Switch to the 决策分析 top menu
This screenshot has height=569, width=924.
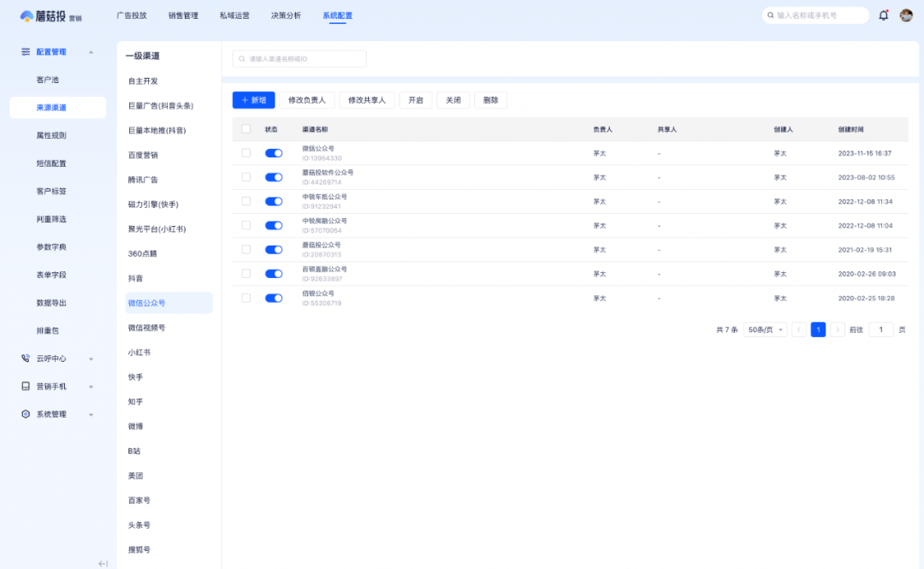pos(286,15)
